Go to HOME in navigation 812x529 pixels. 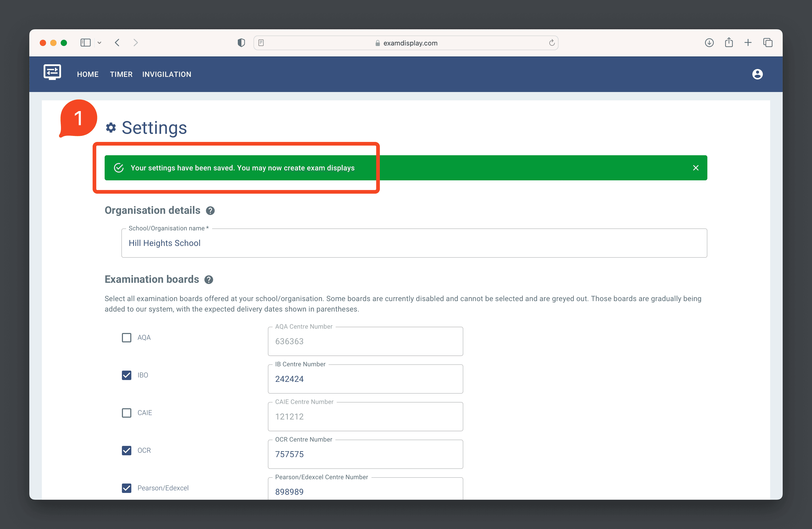pos(88,74)
